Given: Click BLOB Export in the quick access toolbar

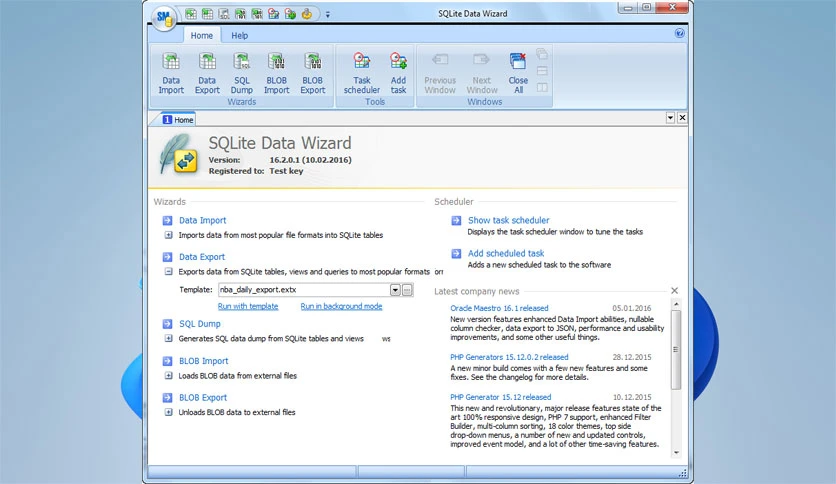Looking at the screenshot, I should pos(257,14).
